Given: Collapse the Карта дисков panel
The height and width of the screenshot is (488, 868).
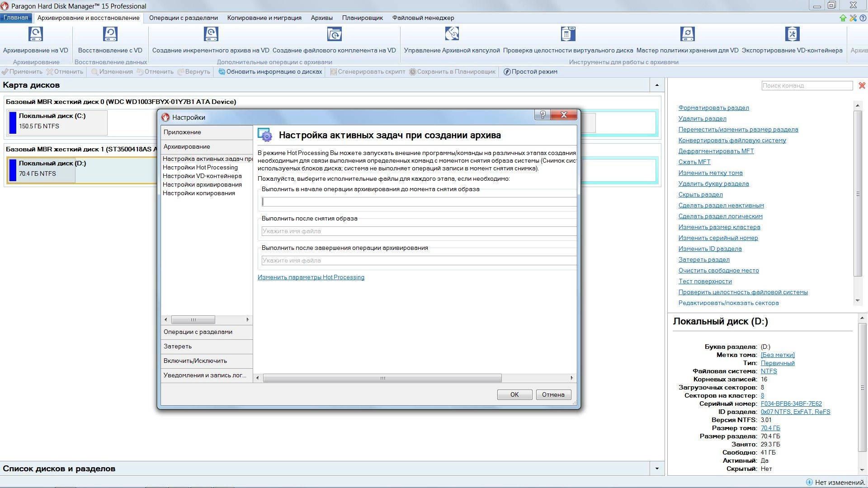Looking at the screenshot, I should coord(657,85).
